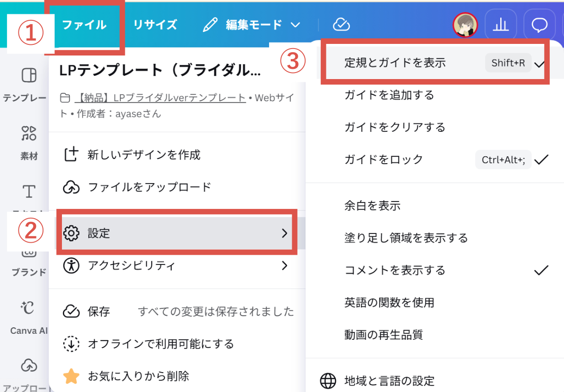Click the Shift+R shortcut label

[508, 63]
